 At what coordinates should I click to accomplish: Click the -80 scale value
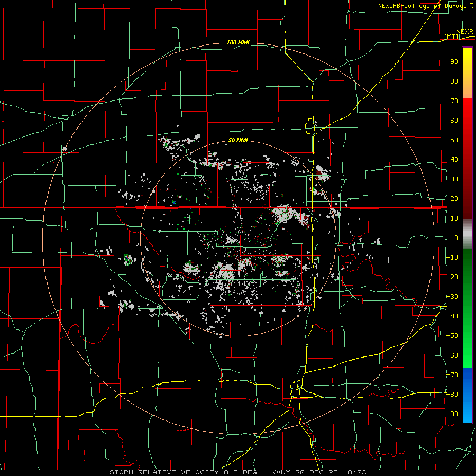click(452, 395)
